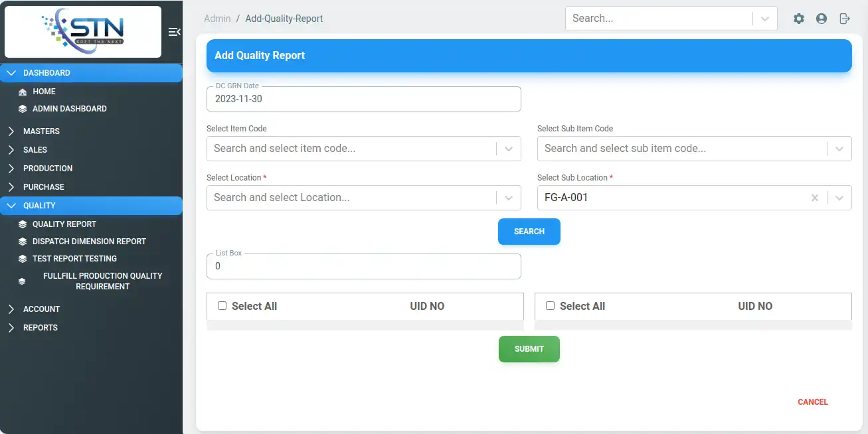The width and height of the screenshot is (868, 434).
Task: Check the left Select All checkbox
Action: 222,306
